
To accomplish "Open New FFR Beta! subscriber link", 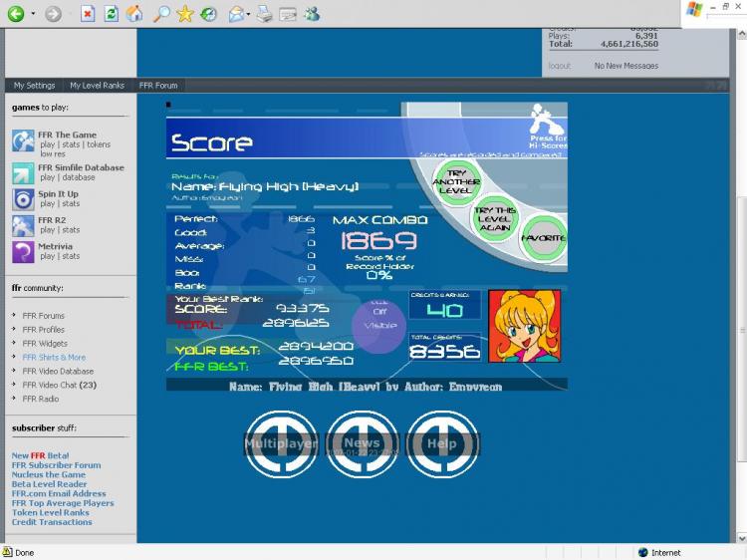I will (x=40, y=455).
